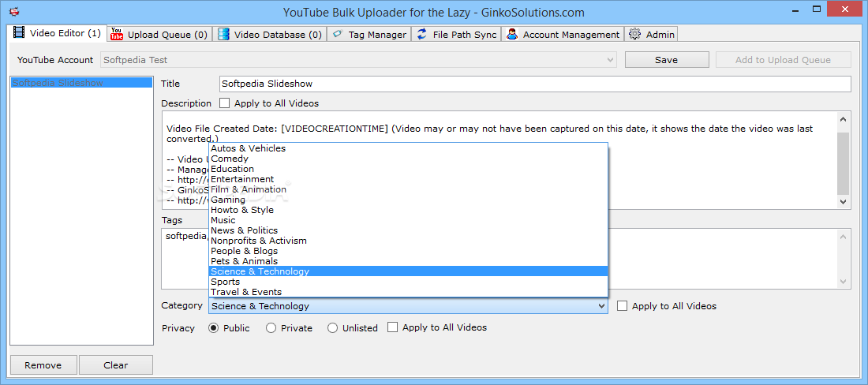
Task: Click the Tags scrollbar down arrow
Action: click(843, 281)
